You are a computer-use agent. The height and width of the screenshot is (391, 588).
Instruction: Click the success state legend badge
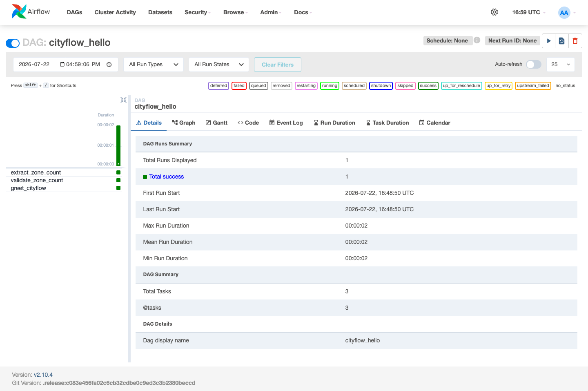point(428,85)
